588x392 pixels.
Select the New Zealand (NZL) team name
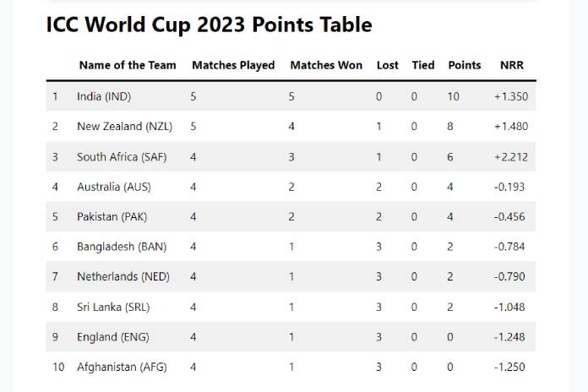(x=124, y=127)
